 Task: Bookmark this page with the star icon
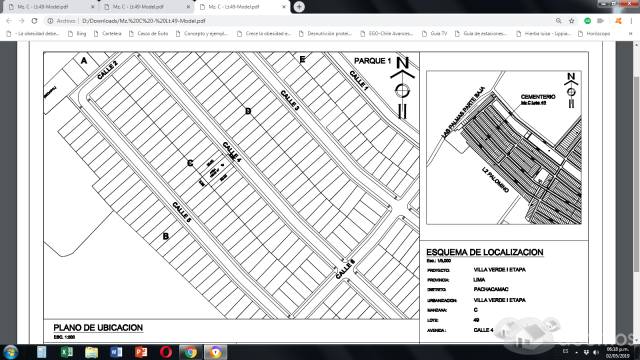click(571, 20)
